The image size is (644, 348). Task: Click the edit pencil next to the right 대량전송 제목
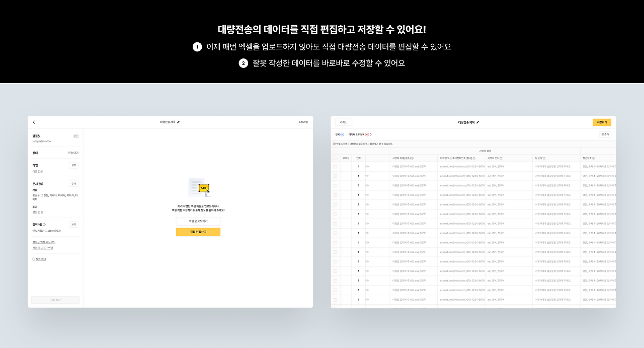coord(478,122)
